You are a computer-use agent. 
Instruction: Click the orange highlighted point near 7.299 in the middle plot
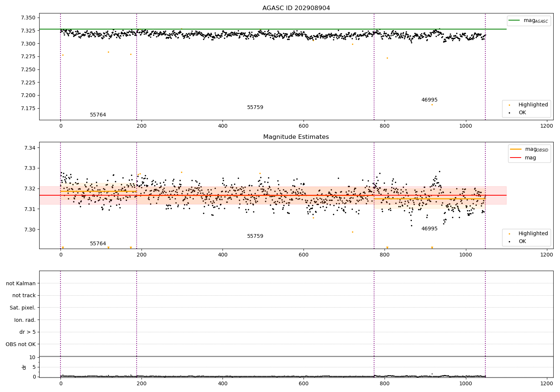pos(352,232)
